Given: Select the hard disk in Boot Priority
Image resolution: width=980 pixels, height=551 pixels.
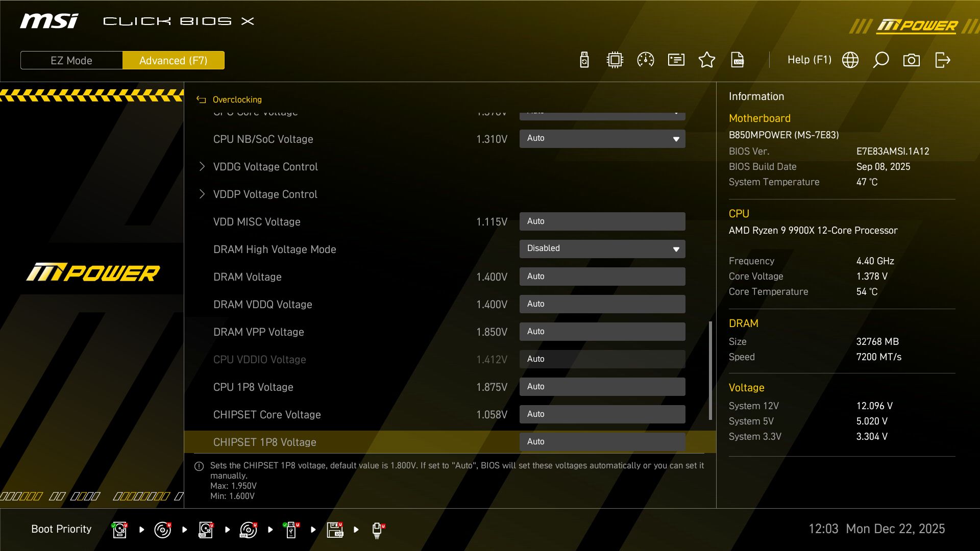Looking at the screenshot, I should pyautogui.click(x=119, y=529).
